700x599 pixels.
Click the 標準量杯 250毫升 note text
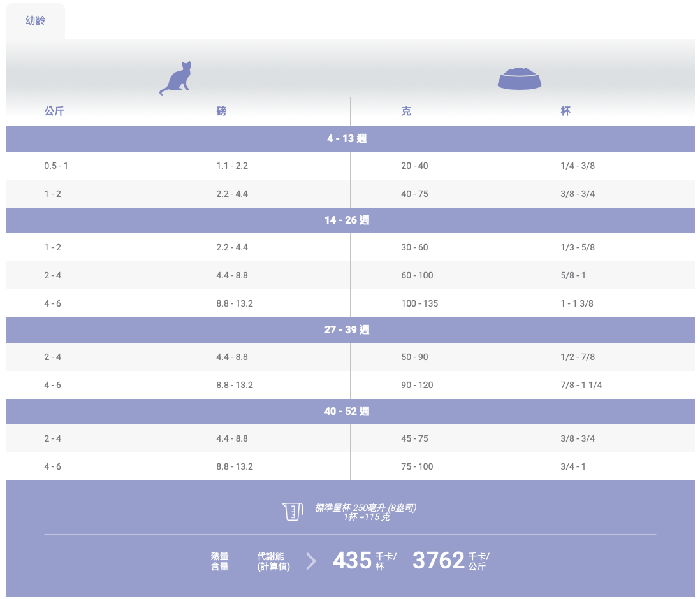(365, 508)
